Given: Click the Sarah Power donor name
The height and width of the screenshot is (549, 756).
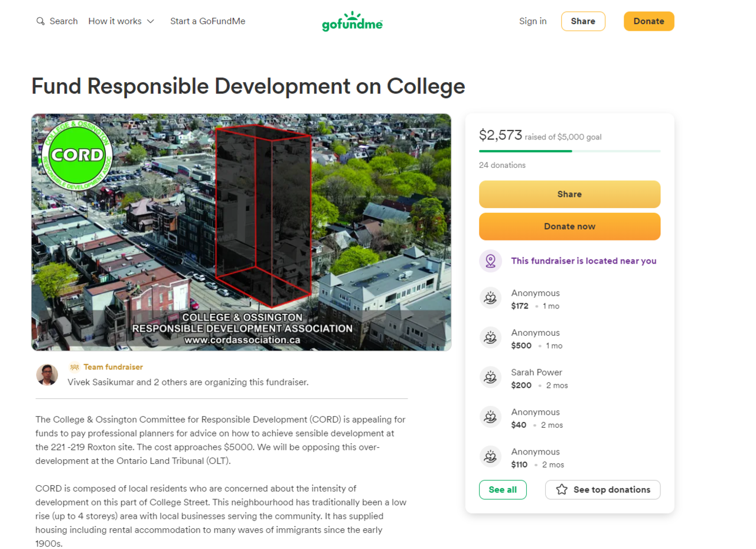Looking at the screenshot, I should coord(536,372).
